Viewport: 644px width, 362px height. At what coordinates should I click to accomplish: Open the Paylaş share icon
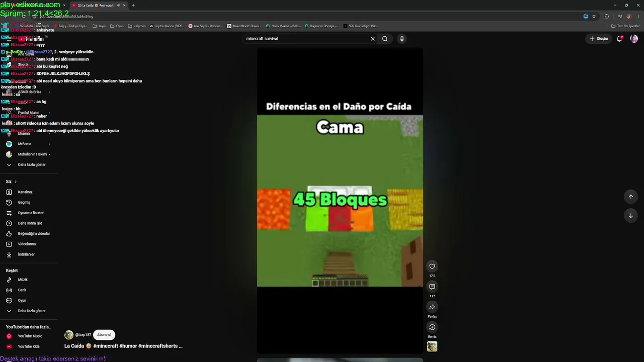click(432, 307)
